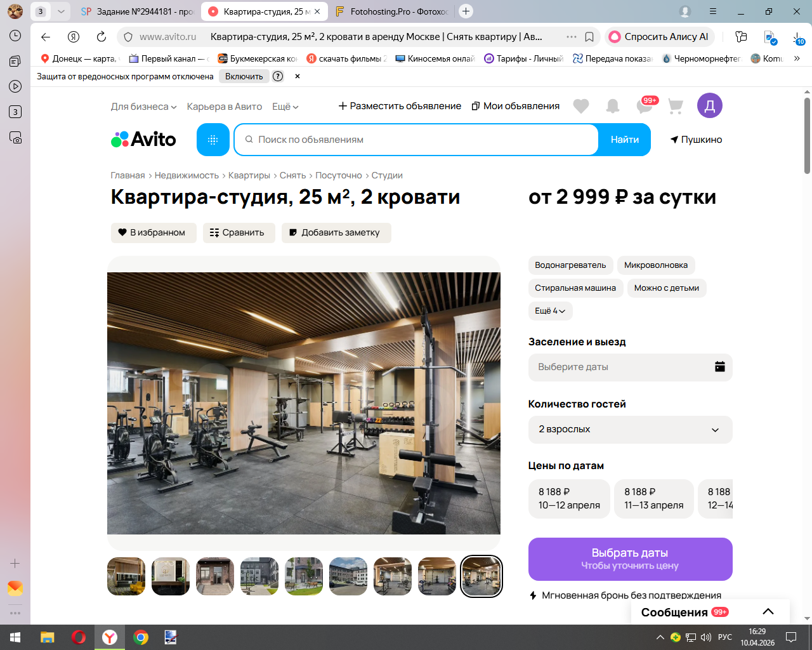Viewport: 812px width, 650px height.
Task: Open favorites heart icon in Avito header
Action: coord(581,106)
